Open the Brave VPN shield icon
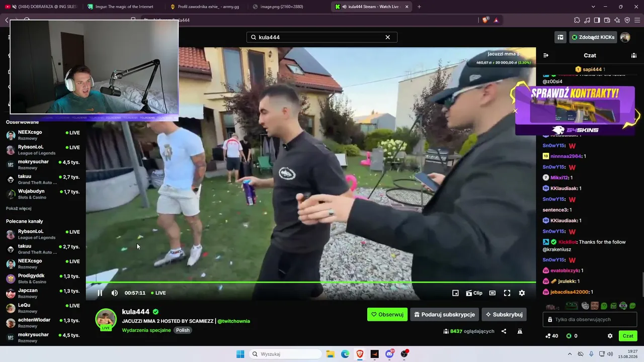The width and height of the screenshot is (644, 362). pyautogui.click(x=627, y=20)
